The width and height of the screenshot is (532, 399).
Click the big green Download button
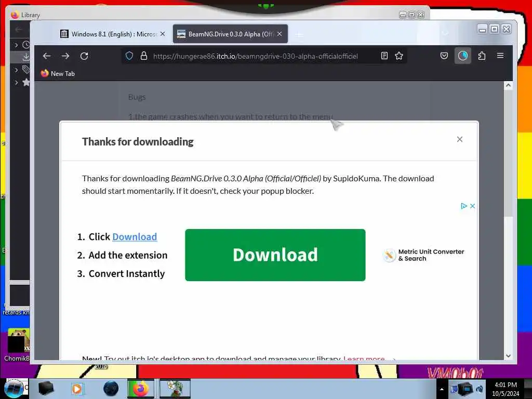(x=275, y=255)
